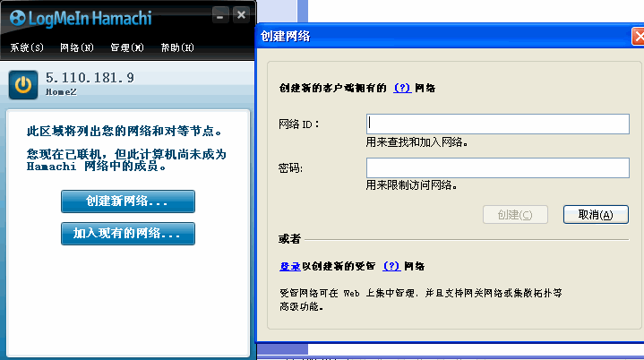
Task: Open the 管理(M) menu
Action: click(127, 47)
